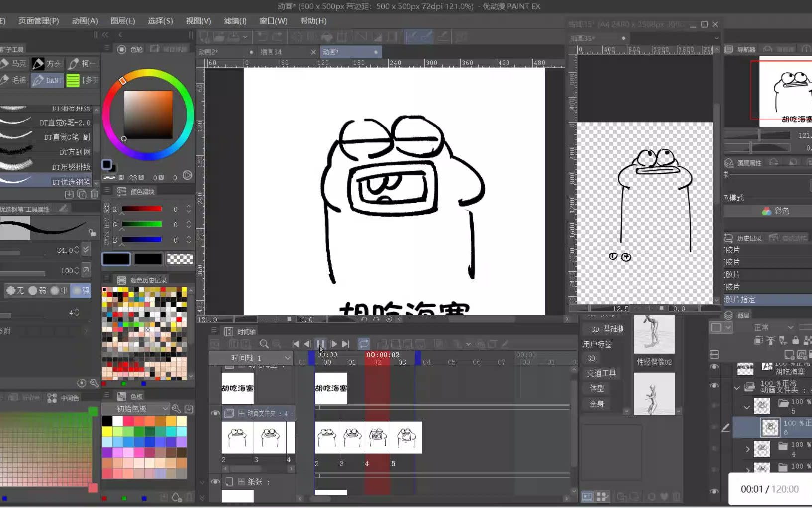Pause the timeline playback
Screen dimensions: 812x508
pos(321,344)
